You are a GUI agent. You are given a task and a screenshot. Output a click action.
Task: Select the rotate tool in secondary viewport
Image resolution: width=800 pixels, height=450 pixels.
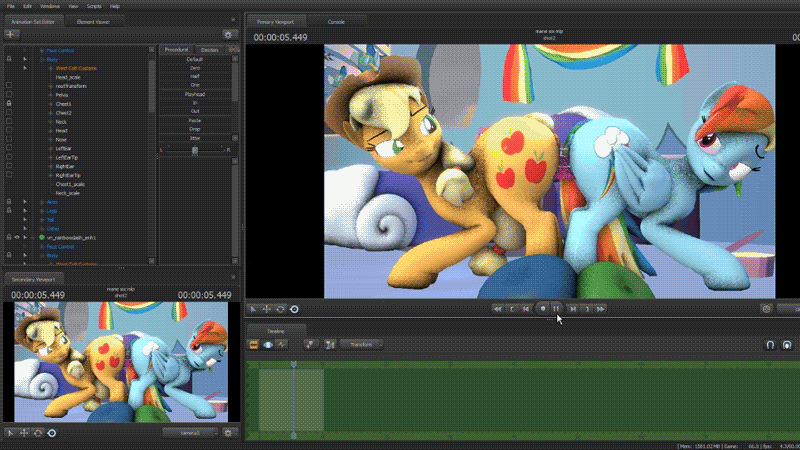click(37, 432)
